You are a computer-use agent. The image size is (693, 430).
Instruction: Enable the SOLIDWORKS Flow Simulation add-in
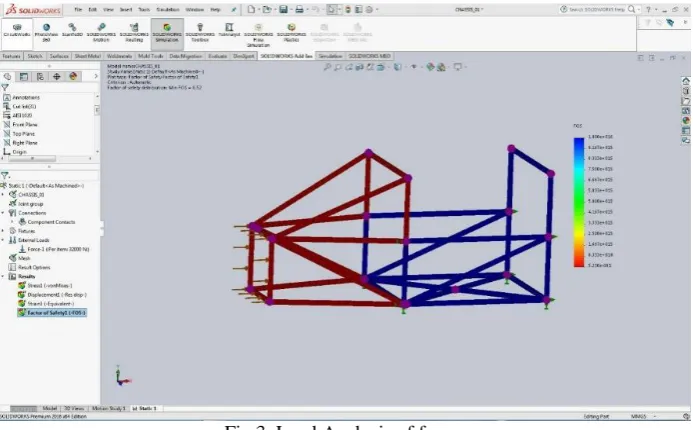click(x=258, y=35)
